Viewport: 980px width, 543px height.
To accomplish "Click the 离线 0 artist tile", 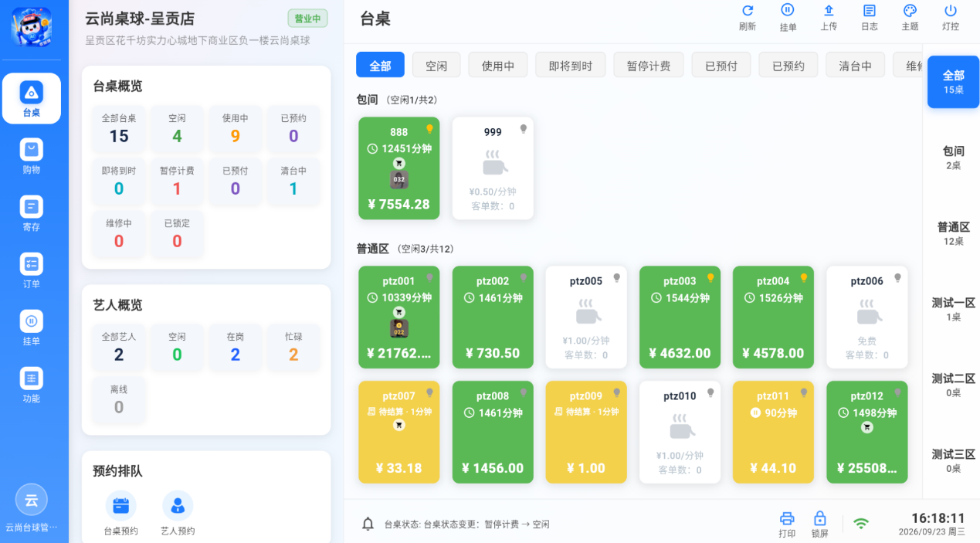I will pos(119,399).
